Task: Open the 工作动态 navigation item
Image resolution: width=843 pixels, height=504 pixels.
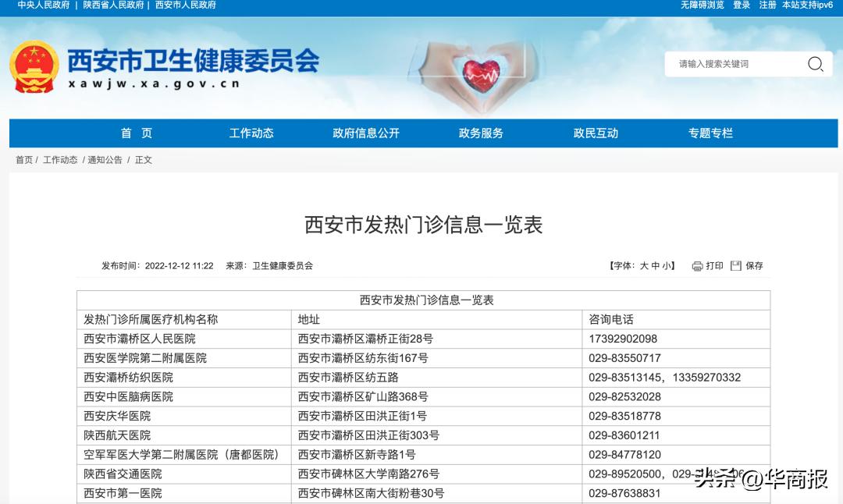Action: [x=251, y=133]
